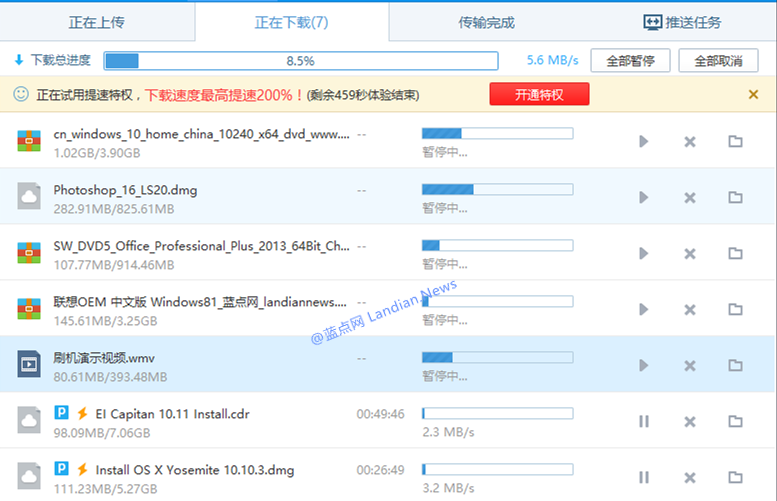Open 推送任务 tab
Viewport: 777px width, 501px height.
tap(682, 22)
